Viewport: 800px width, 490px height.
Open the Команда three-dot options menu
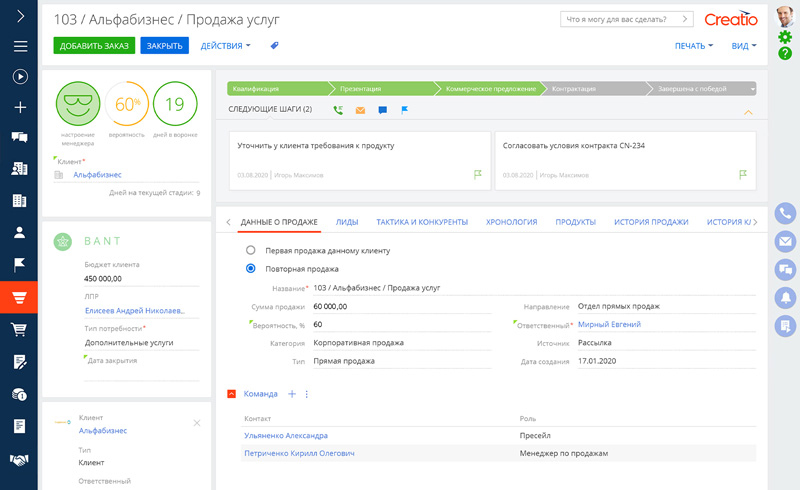point(307,394)
